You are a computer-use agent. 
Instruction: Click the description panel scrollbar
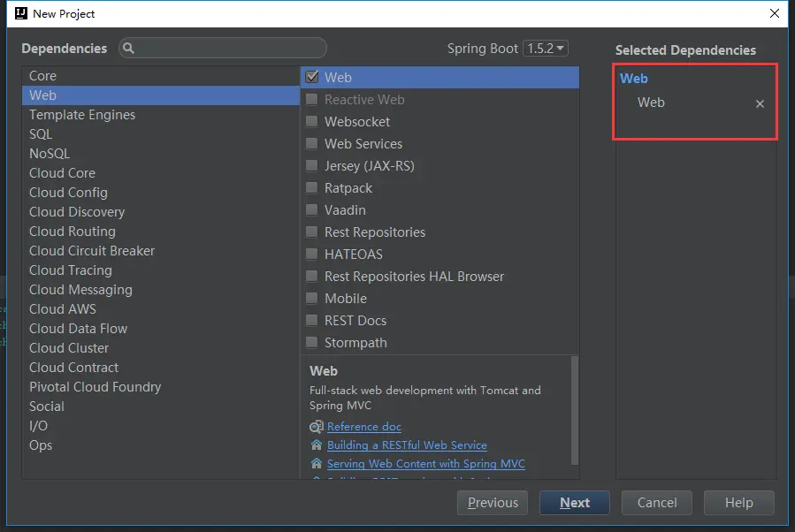click(x=575, y=410)
